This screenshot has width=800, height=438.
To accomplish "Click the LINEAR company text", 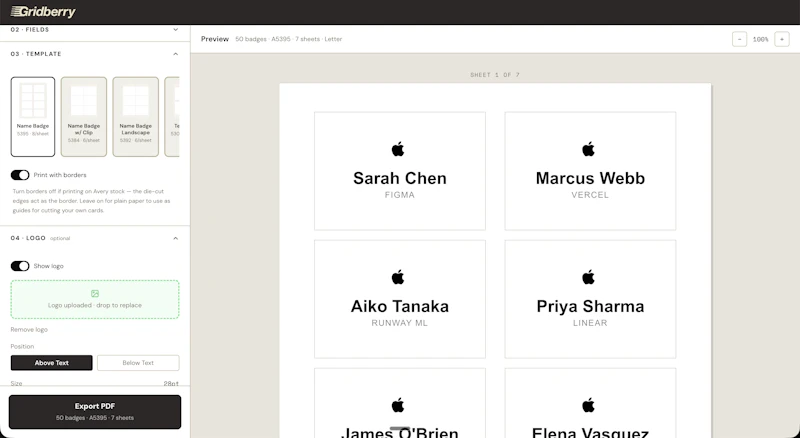I will 590,323.
